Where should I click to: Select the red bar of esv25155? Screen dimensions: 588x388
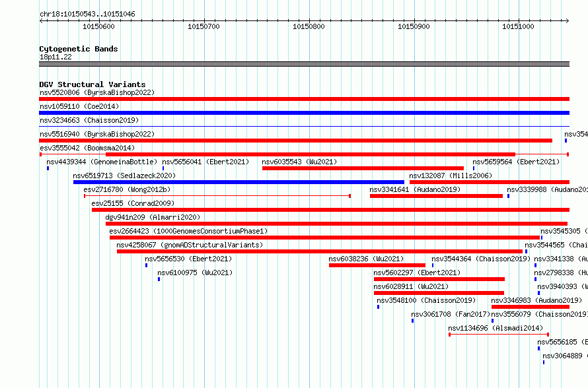[331, 210]
